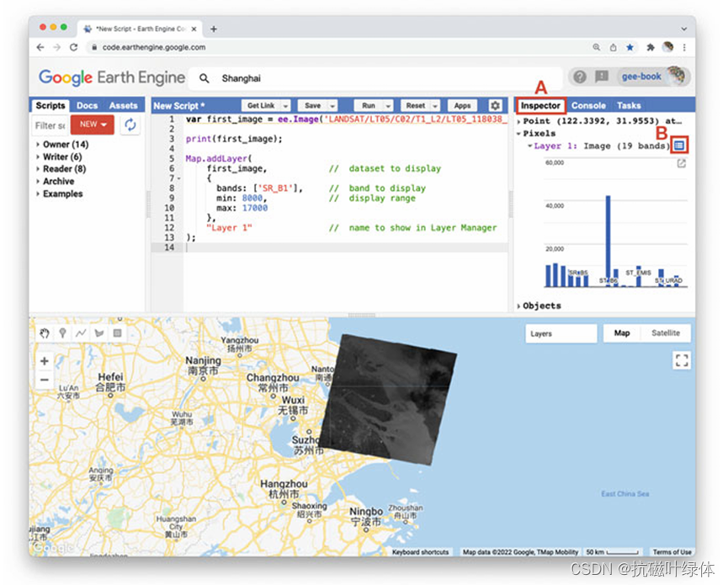The height and width of the screenshot is (585, 728).
Task: Click the search magnifier icon
Action: click(x=205, y=78)
